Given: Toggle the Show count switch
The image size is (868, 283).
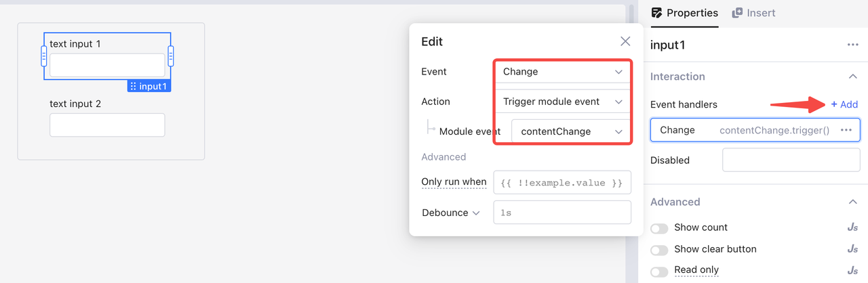Looking at the screenshot, I should pos(659,228).
